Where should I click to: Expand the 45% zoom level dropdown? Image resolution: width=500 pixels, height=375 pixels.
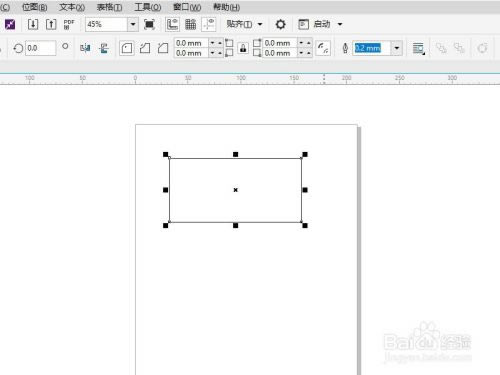[x=133, y=24]
